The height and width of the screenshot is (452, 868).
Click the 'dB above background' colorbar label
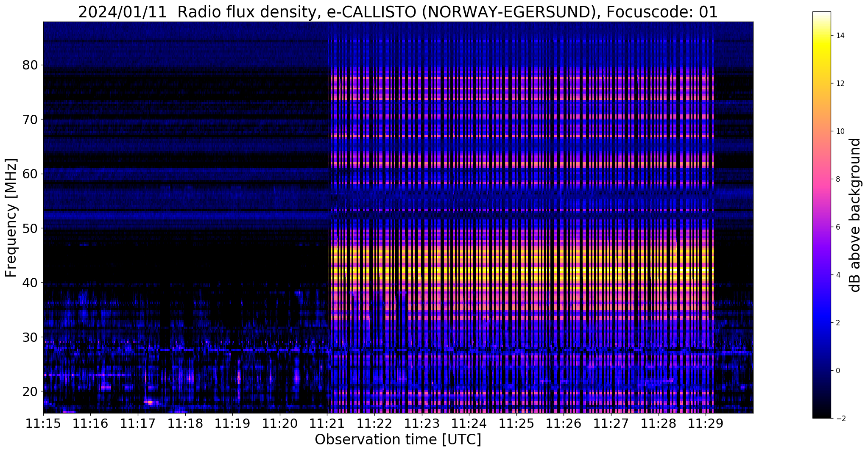coord(855,215)
